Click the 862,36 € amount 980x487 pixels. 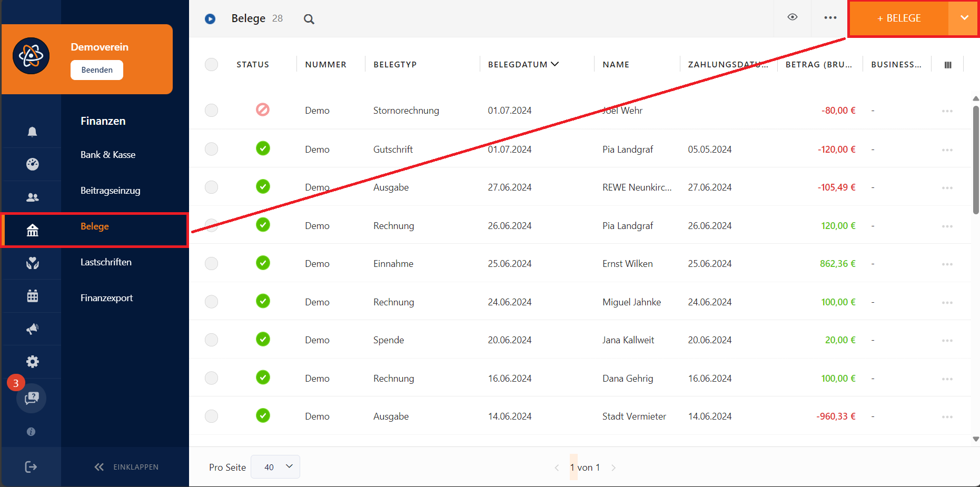point(837,264)
